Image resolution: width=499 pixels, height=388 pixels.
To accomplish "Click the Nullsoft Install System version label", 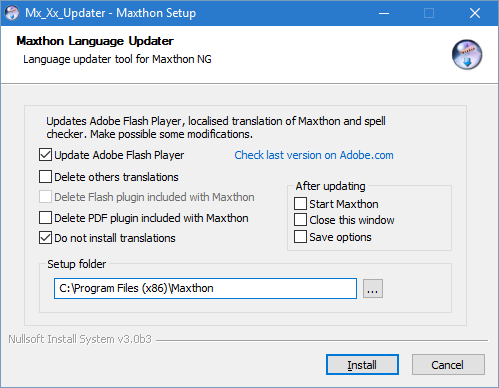I will tap(80, 339).
